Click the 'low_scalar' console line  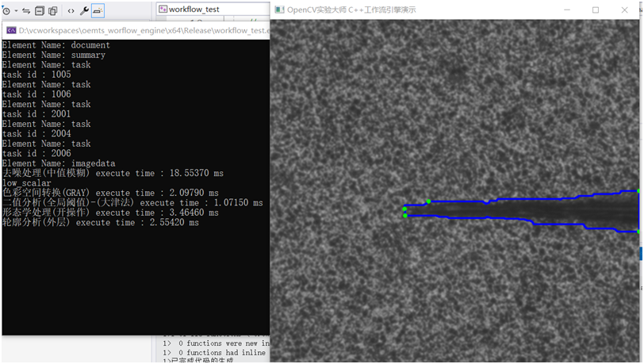[27, 183]
